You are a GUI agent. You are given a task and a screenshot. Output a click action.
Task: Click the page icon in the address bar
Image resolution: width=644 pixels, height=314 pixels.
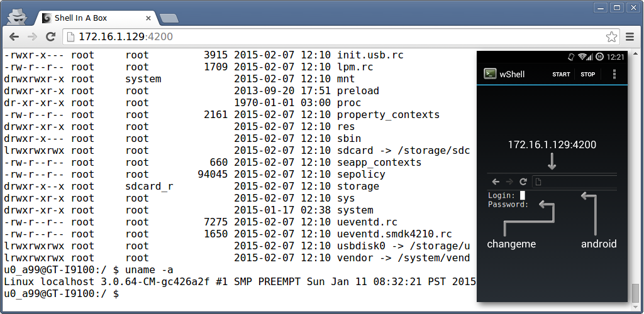tap(70, 37)
